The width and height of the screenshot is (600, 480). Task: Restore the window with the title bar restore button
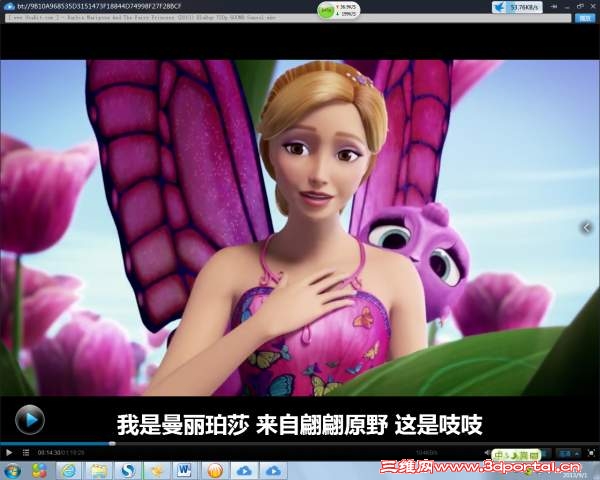tap(580, 7)
